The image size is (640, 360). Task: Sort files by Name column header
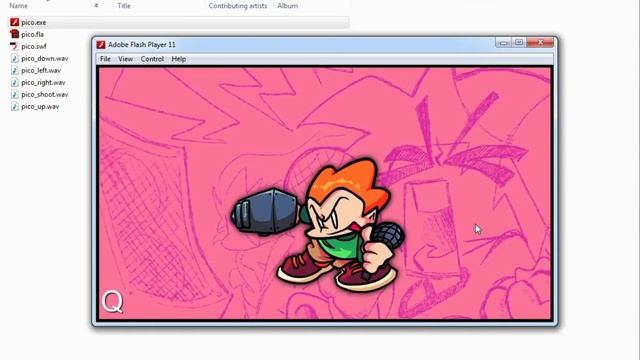[18, 6]
